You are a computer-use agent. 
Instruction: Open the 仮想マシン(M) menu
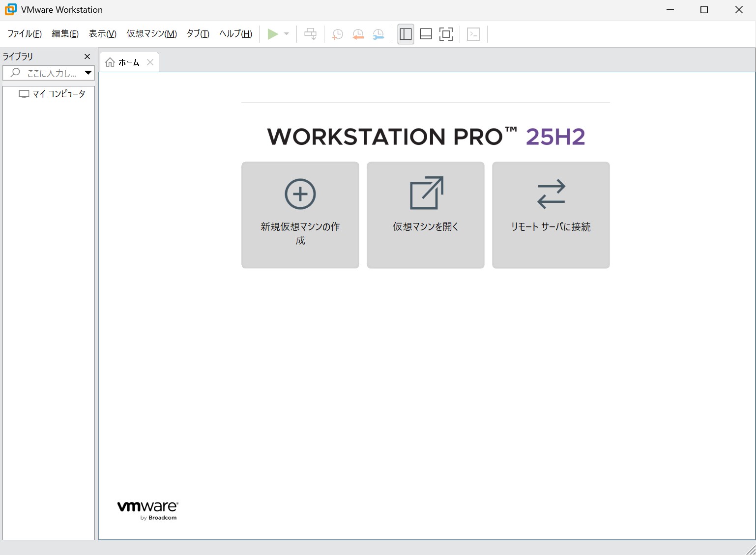pos(151,34)
